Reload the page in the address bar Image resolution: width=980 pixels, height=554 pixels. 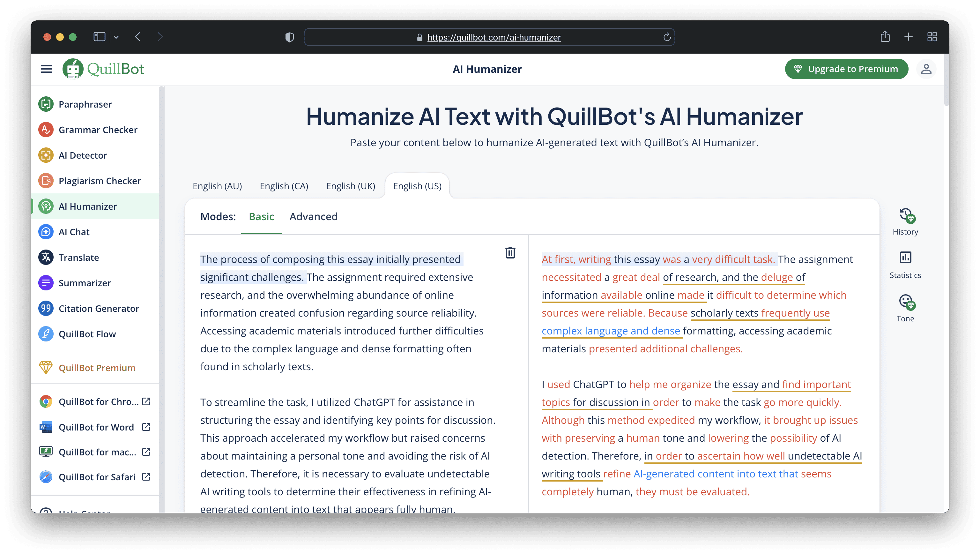(x=666, y=37)
